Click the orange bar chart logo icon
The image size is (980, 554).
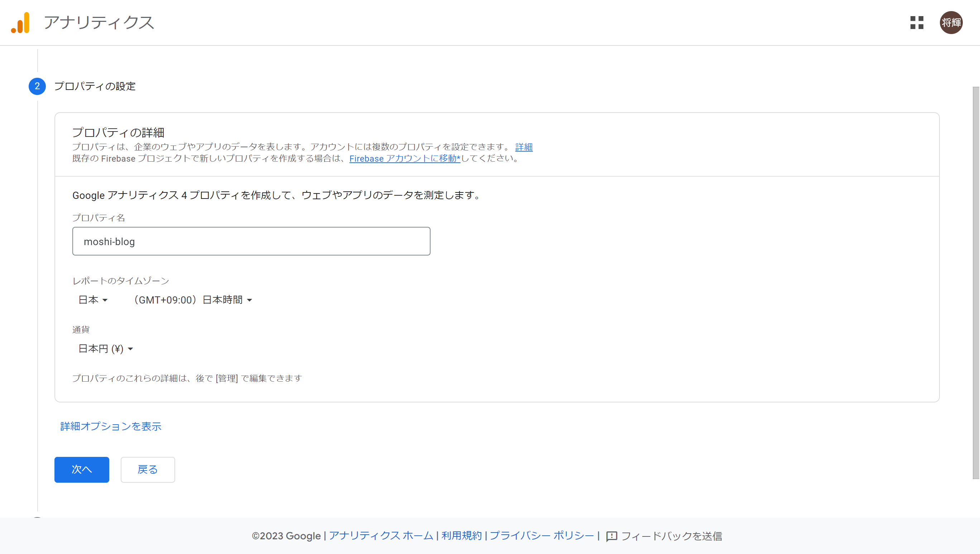[x=20, y=23]
